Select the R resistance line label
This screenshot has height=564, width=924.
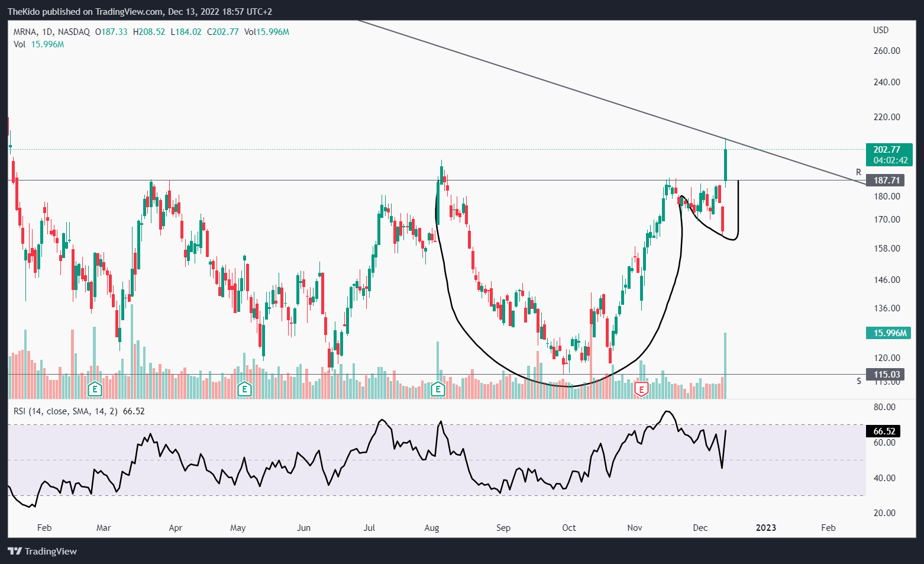tap(859, 172)
